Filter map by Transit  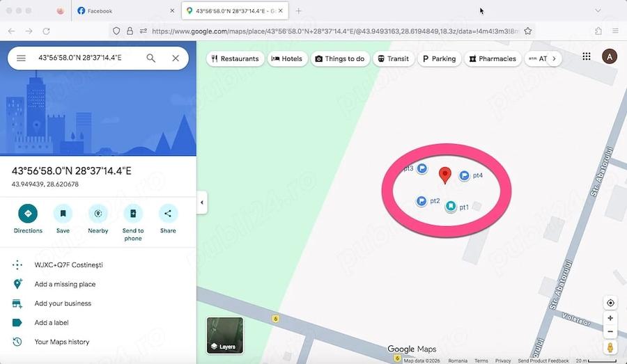[x=394, y=58]
